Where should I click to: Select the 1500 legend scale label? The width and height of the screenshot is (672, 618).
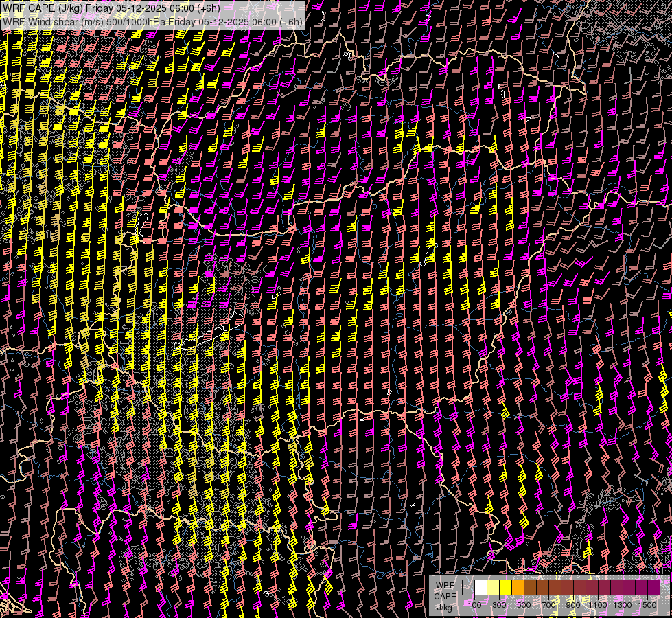click(x=647, y=605)
